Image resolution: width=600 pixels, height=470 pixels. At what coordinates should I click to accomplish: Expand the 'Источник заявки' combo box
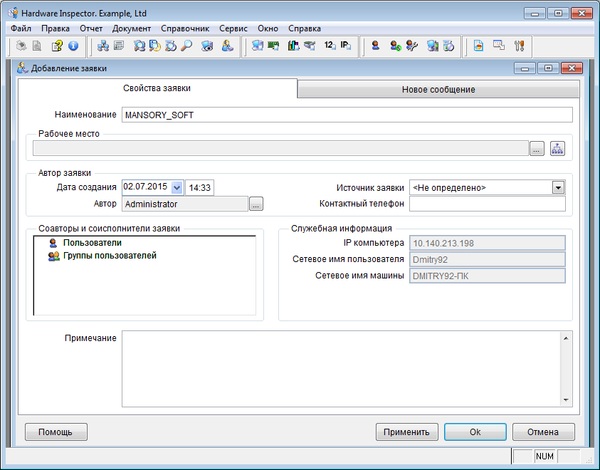[x=557, y=187]
